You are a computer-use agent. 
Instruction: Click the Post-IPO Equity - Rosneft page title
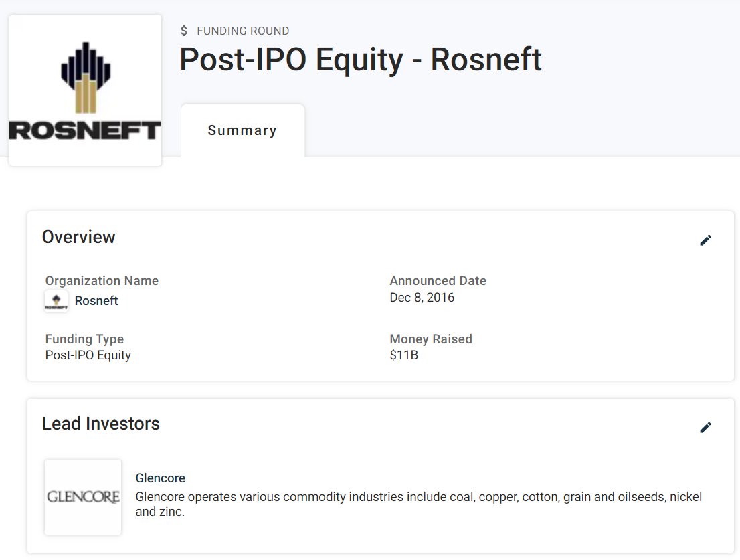(x=361, y=60)
